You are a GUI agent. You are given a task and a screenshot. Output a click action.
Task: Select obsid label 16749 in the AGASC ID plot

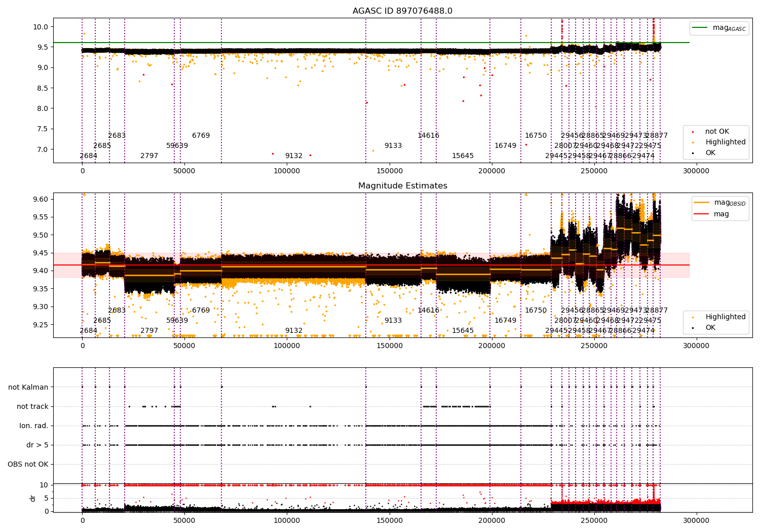[x=505, y=146]
